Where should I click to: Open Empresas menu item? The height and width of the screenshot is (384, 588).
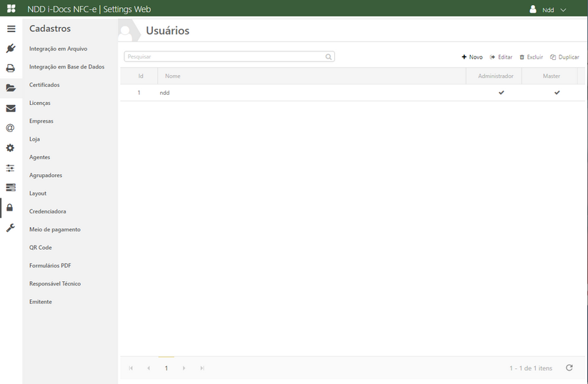point(41,121)
